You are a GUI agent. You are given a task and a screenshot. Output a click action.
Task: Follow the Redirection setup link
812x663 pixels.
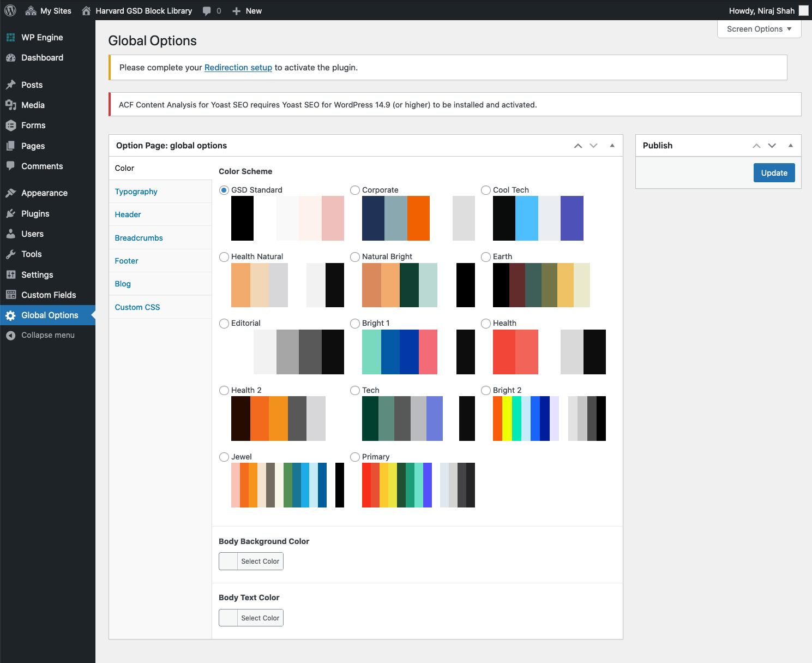click(238, 67)
